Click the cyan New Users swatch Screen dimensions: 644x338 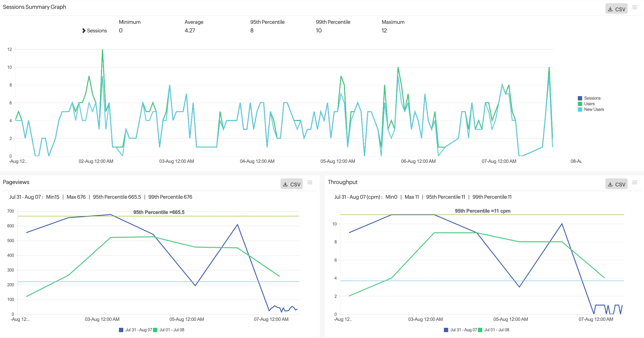click(580, 110)
